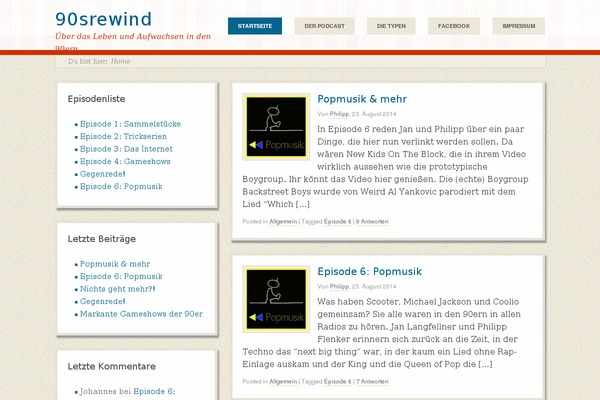Open the 90srewind site title
600x400 pixels.
click(x=103, y=19)
